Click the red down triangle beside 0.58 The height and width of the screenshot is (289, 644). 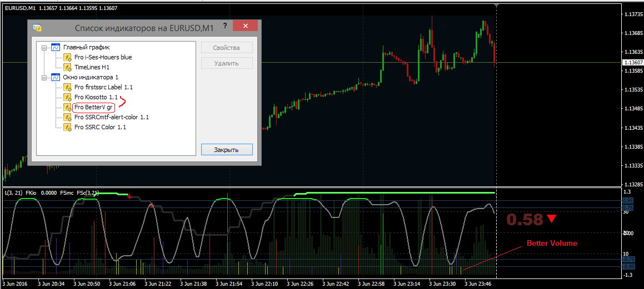click(x=551, y=219)
